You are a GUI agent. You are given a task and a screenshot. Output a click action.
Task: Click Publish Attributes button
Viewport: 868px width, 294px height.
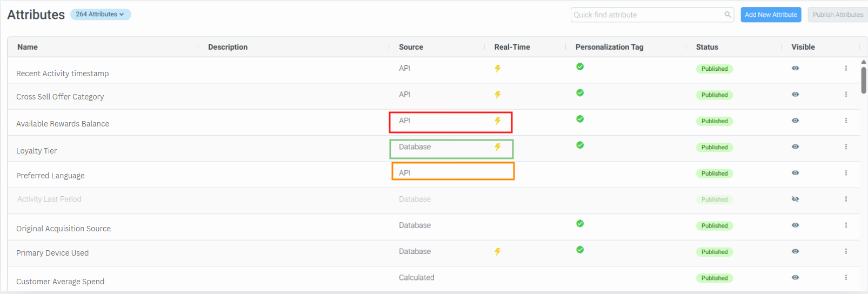[838, 15]
